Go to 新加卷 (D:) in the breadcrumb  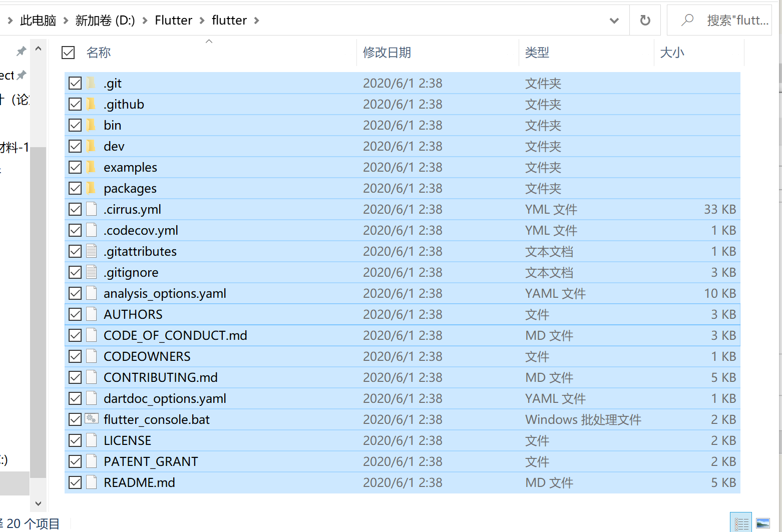[x=105, y=21]
